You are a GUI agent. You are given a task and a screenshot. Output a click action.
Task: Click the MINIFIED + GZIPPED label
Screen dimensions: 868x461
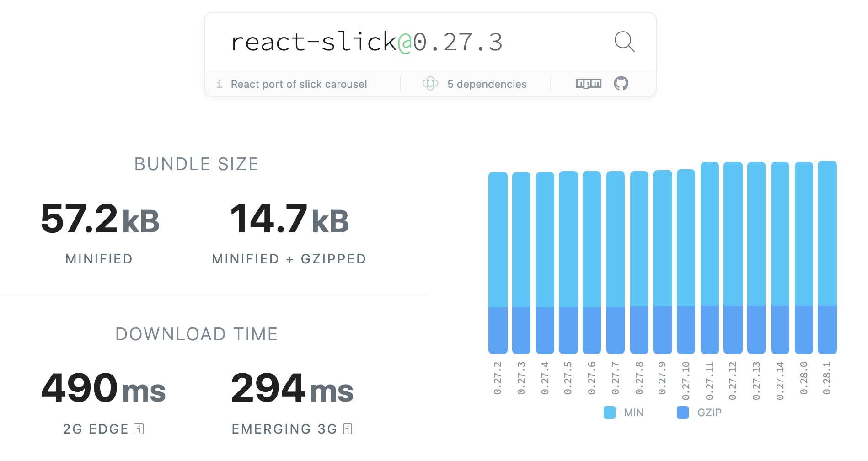[x=289, y=259]
